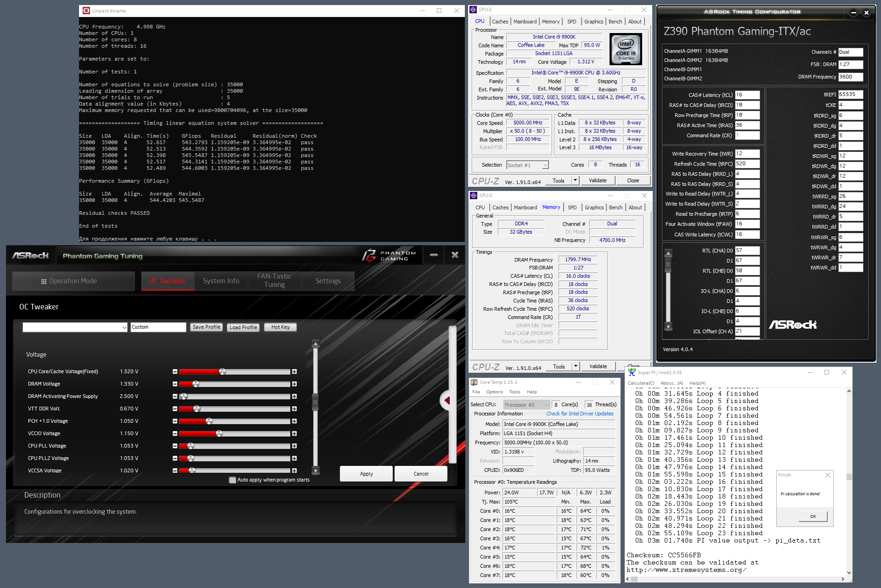The width and height of the screenshot is (881, 588).
Task: Click the Hot Key button
Action: click(280, 327)
